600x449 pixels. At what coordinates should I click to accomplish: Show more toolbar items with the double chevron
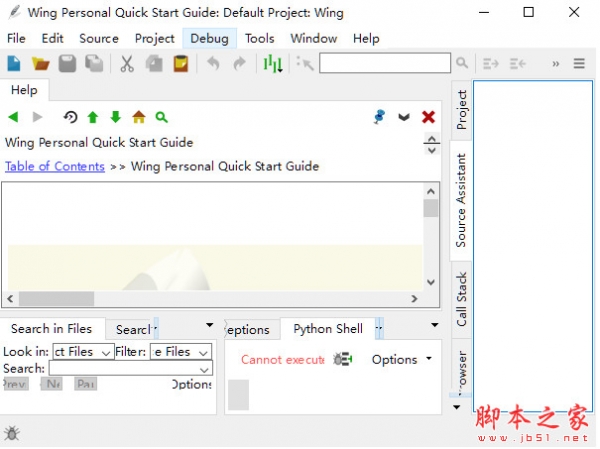click(x=556, y=64)
